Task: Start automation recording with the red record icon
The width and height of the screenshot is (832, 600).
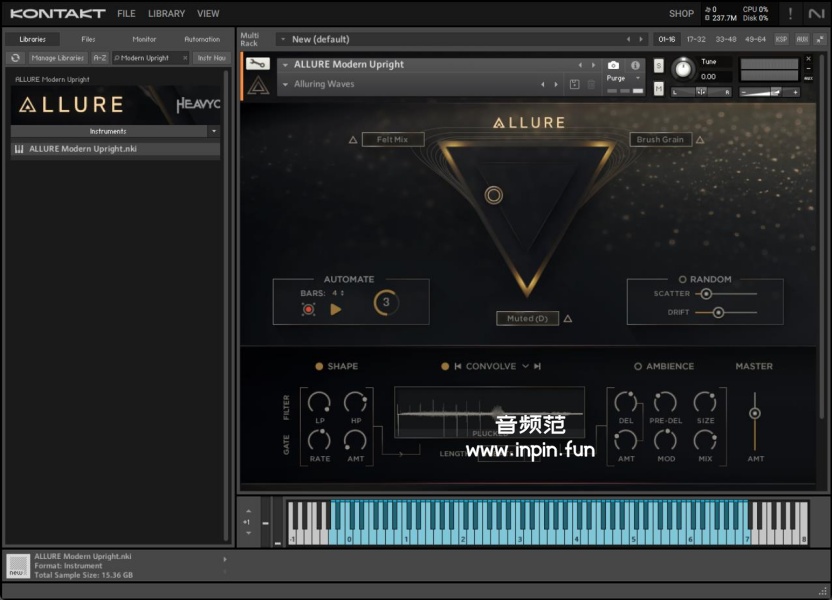Action: pyautogui.click(x=308, y=309)
